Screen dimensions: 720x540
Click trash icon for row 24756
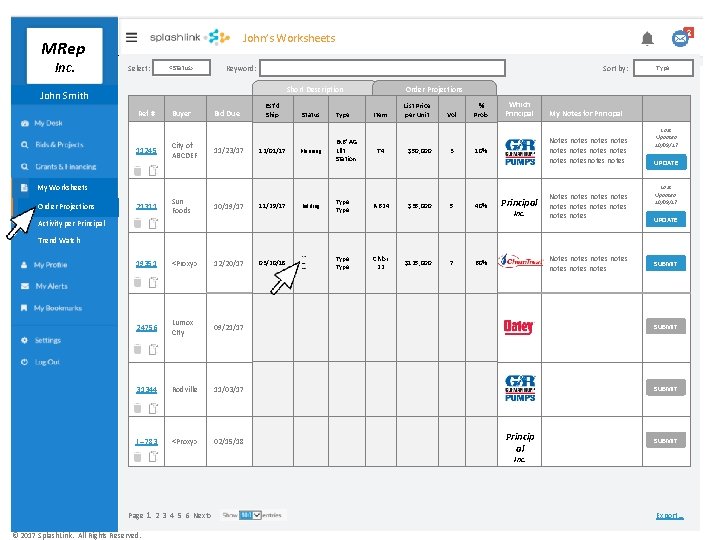(137, 349)
